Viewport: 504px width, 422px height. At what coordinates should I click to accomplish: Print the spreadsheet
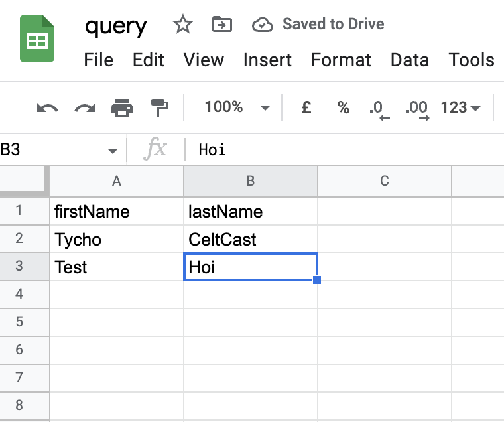coord(122,107)
